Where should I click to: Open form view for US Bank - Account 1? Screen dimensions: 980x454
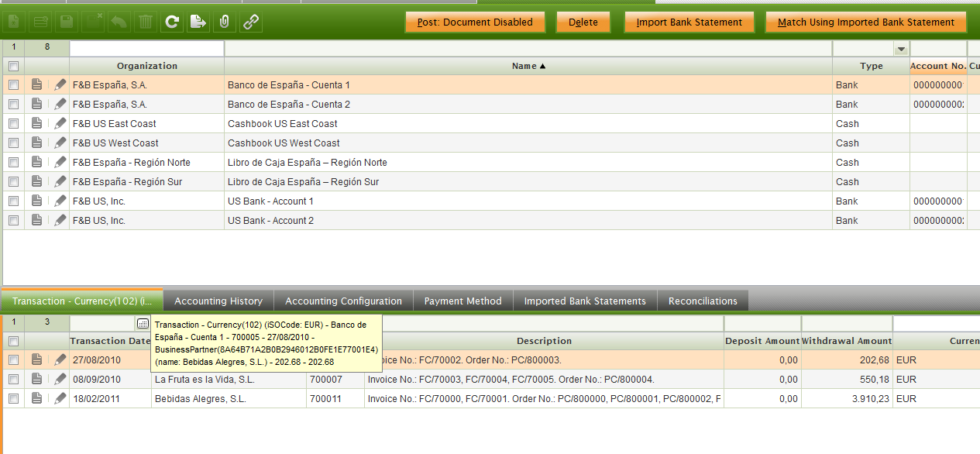(36, 201)
